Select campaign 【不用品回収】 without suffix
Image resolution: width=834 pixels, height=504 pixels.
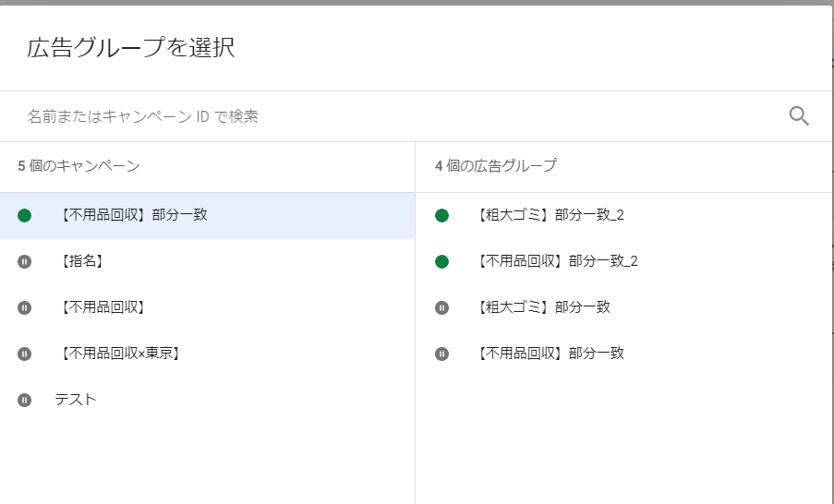click(x=208, y=307)
